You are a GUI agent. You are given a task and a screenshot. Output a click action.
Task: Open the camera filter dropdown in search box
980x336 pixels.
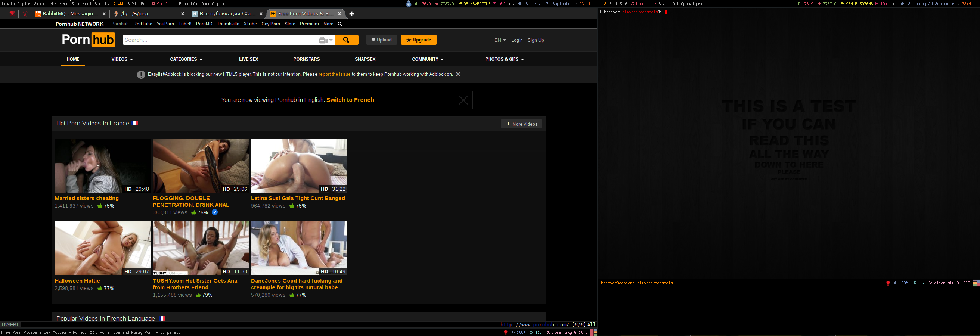pos(326,40)
